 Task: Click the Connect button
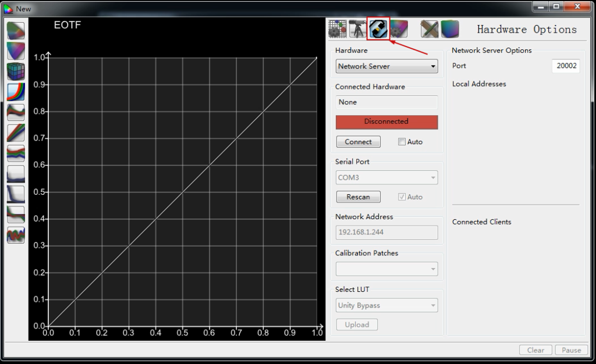point(358,141)
